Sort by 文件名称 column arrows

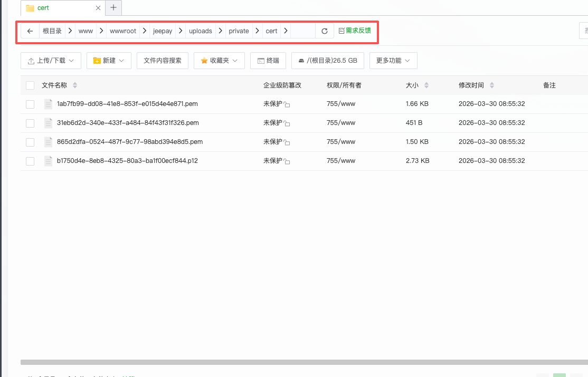click(x=75, y=85)
